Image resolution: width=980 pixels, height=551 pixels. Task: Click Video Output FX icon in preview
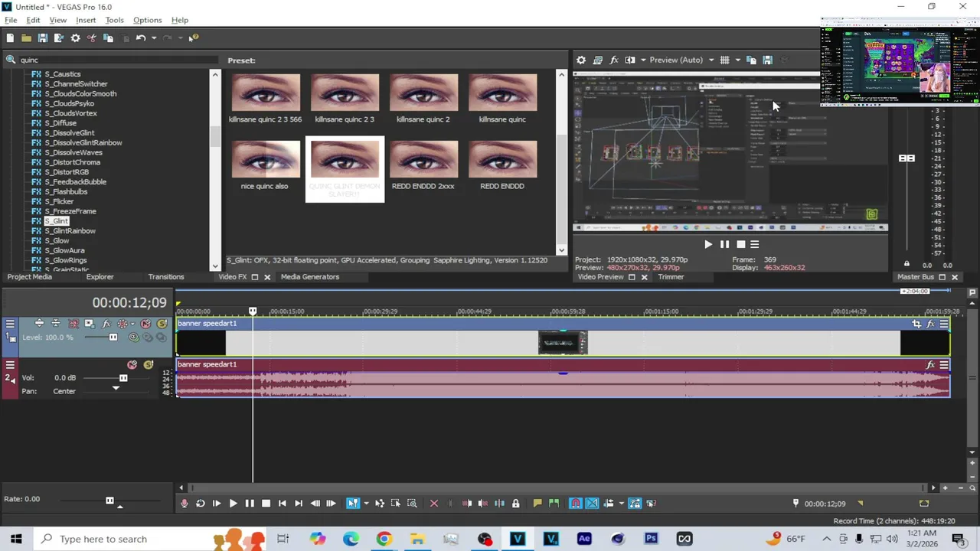click(614, 60)
